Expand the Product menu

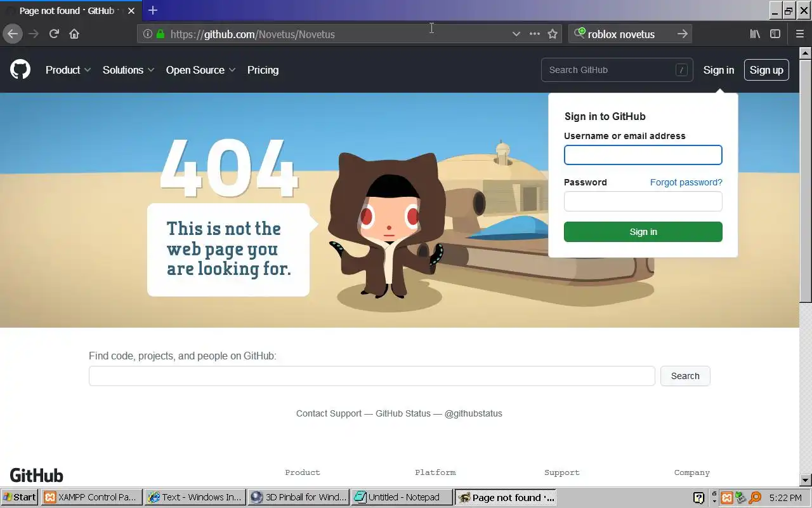[68, 70]
